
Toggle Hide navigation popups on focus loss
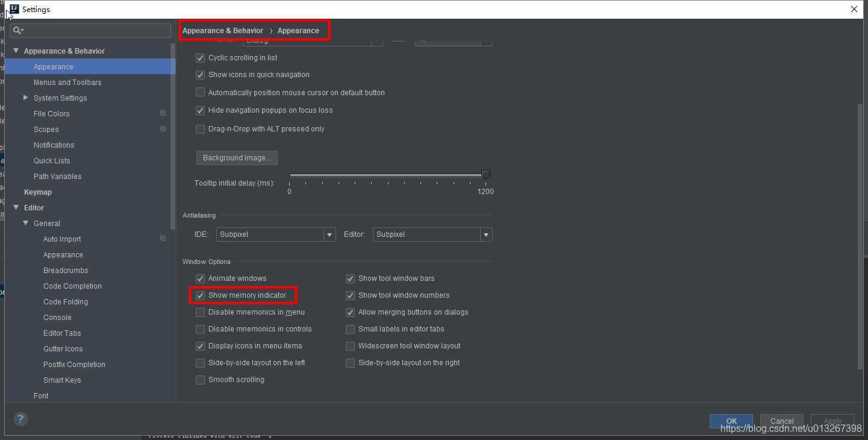coord(201,110)
